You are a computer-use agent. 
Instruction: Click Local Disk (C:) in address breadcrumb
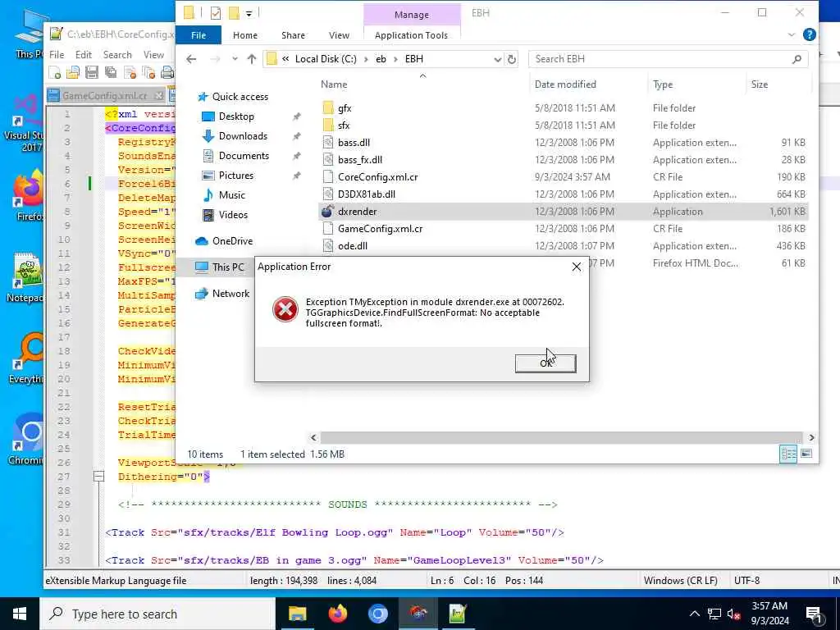tap(326, 59)
